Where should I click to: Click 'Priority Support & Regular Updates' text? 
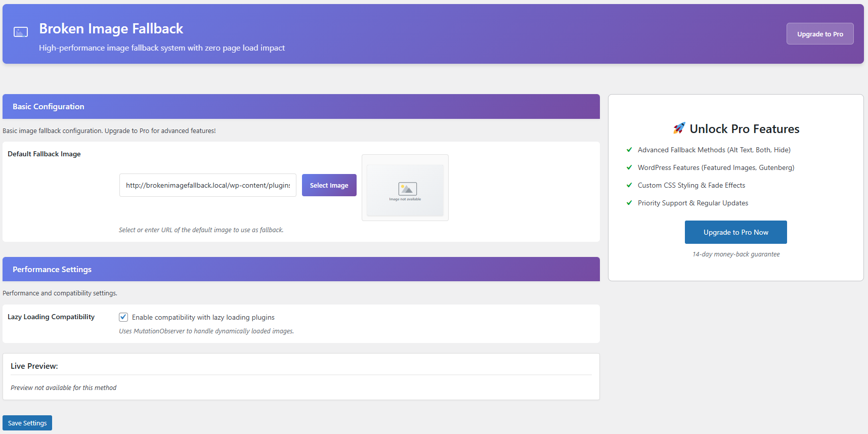click(693, 203)
